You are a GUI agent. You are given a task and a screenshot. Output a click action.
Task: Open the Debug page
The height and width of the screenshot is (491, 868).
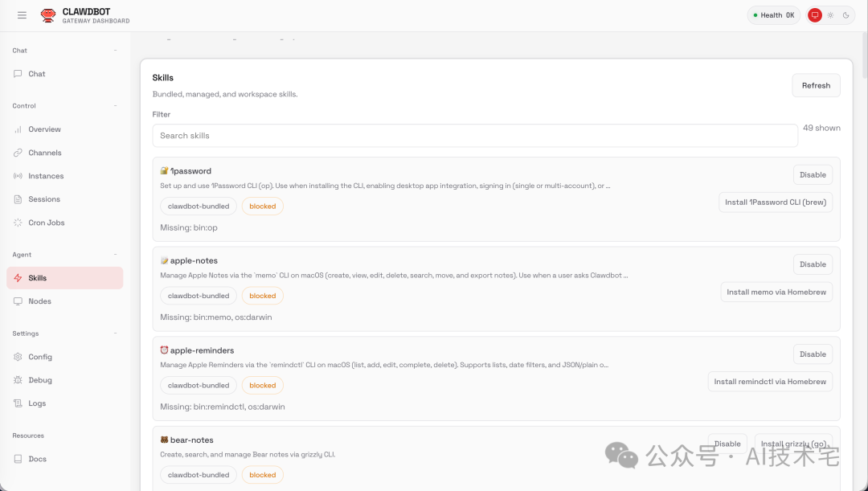click(65, 380)
